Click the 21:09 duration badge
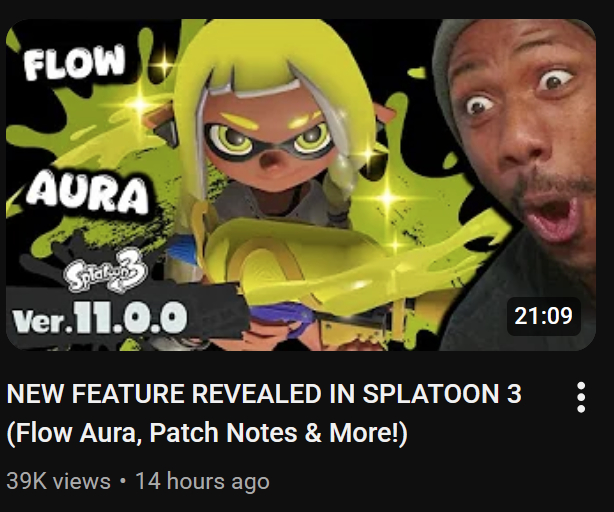614x512 pixels. [x=544, y=316]
